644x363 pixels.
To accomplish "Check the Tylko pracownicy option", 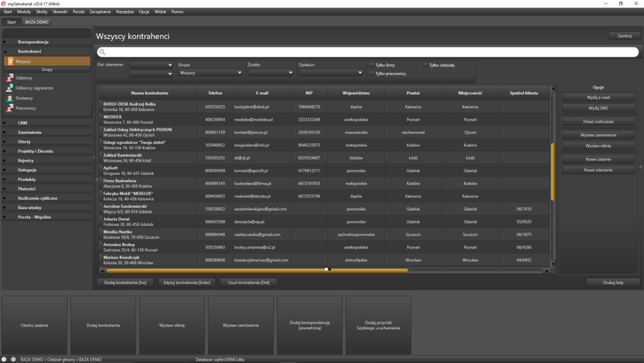I will click(x=372, y=74).
